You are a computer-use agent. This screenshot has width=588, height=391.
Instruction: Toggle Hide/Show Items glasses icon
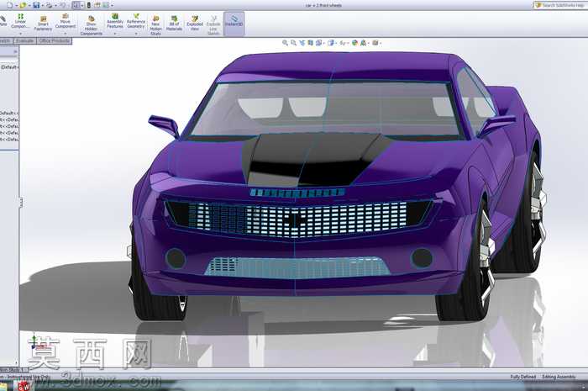tap(343, 43)
